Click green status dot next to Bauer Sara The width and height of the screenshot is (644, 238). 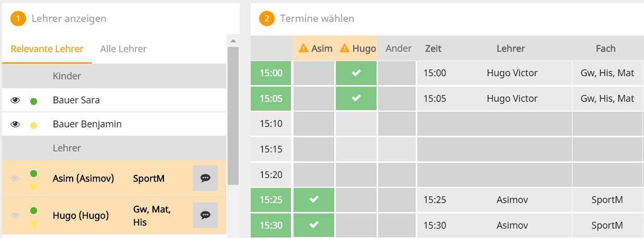pyautogui.click(x=33, y=101)
